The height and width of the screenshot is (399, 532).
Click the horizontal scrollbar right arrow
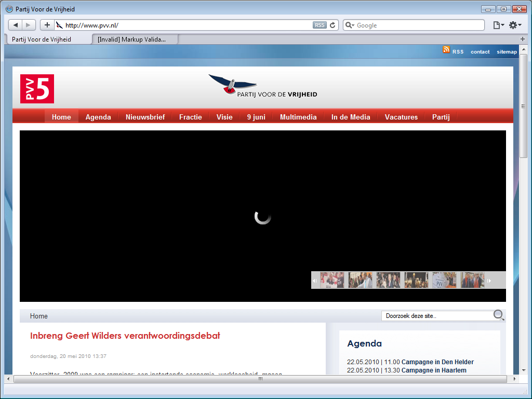(x=514, y=379)
